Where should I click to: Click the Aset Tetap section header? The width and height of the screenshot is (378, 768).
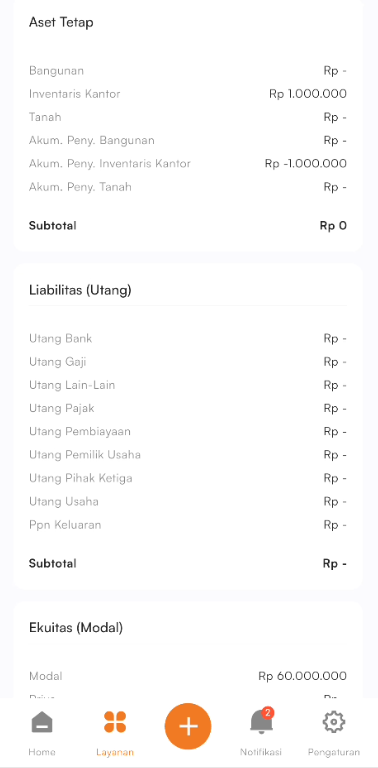(61, 22)
